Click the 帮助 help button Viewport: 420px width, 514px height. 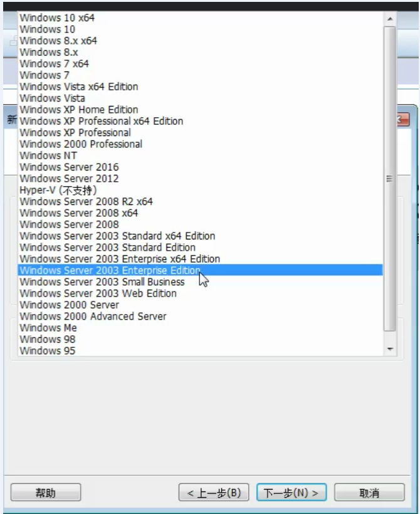pos(46,492)
